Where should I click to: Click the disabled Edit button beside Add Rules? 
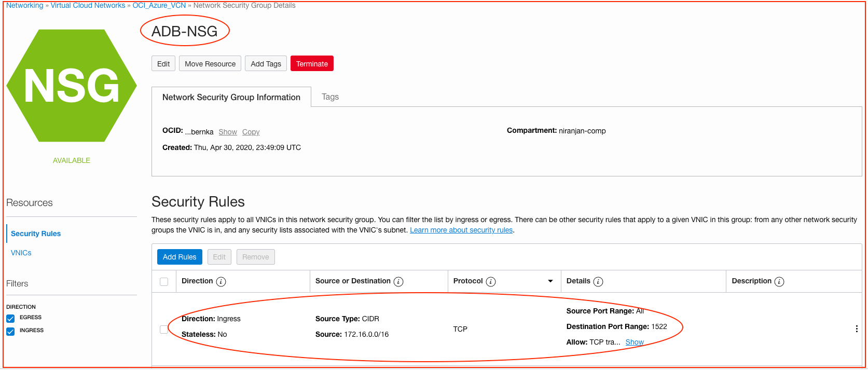point(219,257)
